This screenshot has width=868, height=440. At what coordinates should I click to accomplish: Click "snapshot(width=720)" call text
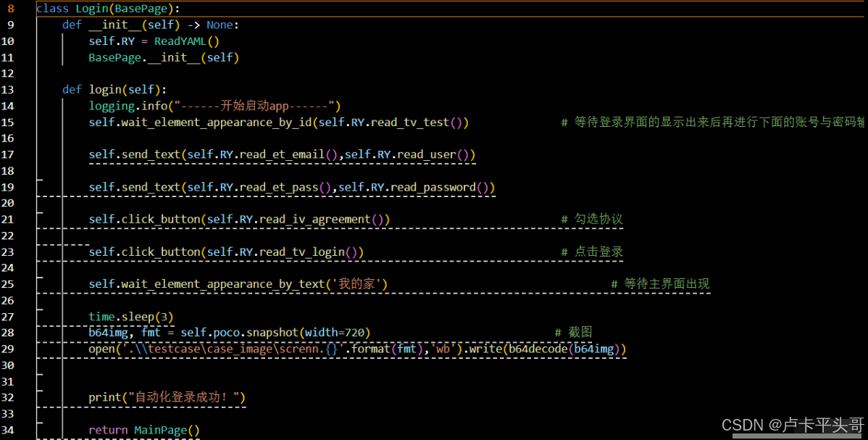coord(309,333)
